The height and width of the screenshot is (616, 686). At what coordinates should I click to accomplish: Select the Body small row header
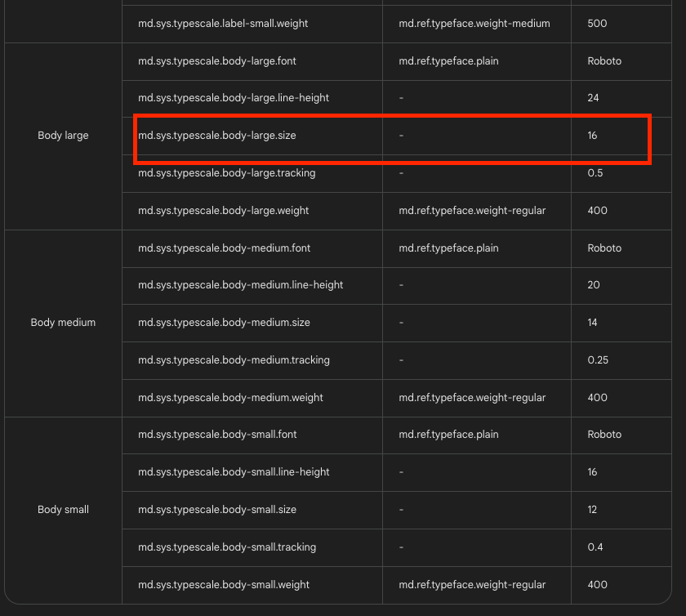pos(63,509)
